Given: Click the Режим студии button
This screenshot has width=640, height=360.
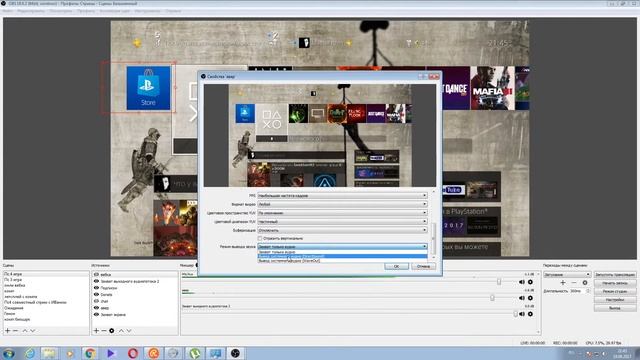Looking at the screenshot, I should click(x=615, y=291).
